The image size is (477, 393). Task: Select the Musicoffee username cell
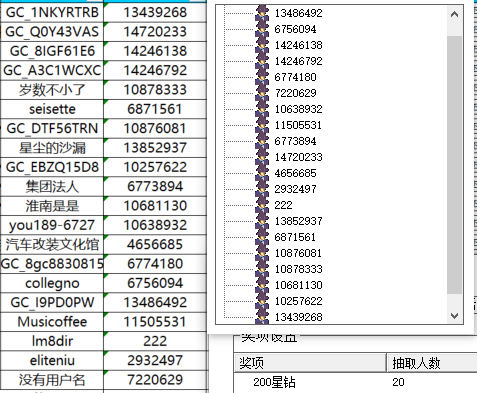click(x=52, y=322)
